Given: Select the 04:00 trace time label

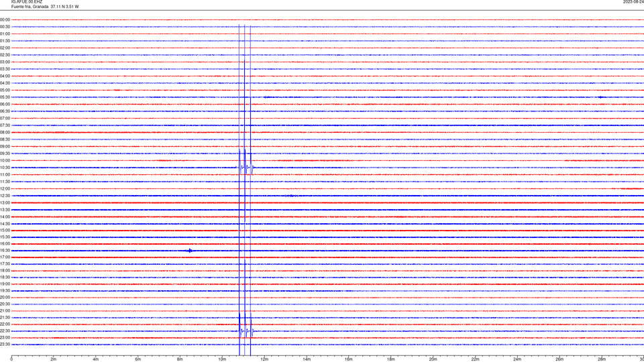Looking at the screenshot, I should [x=5, y=76].
